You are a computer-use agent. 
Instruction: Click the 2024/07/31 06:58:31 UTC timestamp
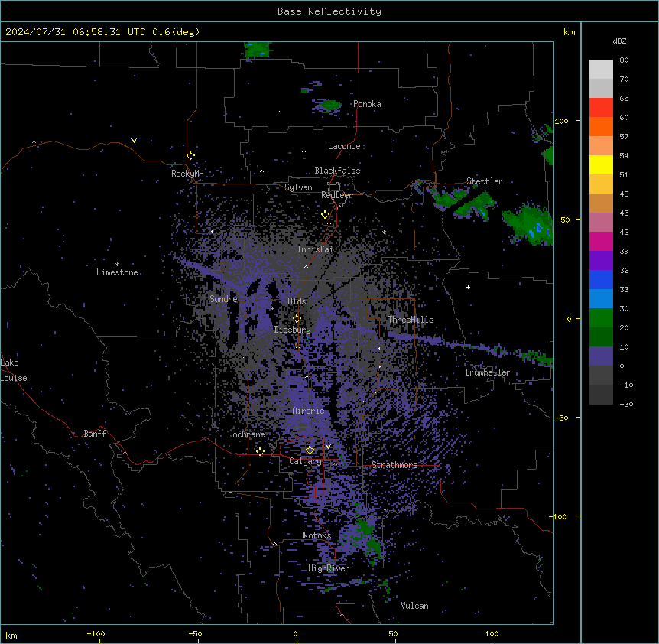point(75,32)
